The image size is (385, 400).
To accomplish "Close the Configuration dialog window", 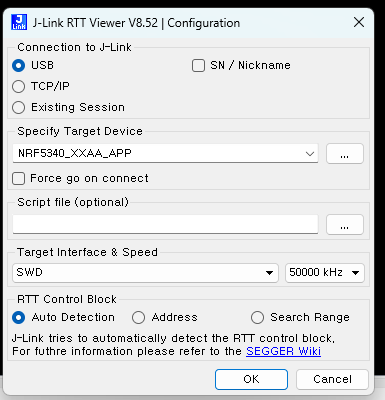I will [x=359, y=22].
